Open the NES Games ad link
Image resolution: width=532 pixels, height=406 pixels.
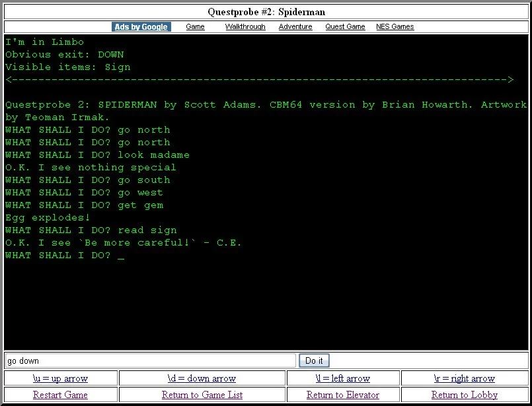pyautogui.click(x=395, y=27)
